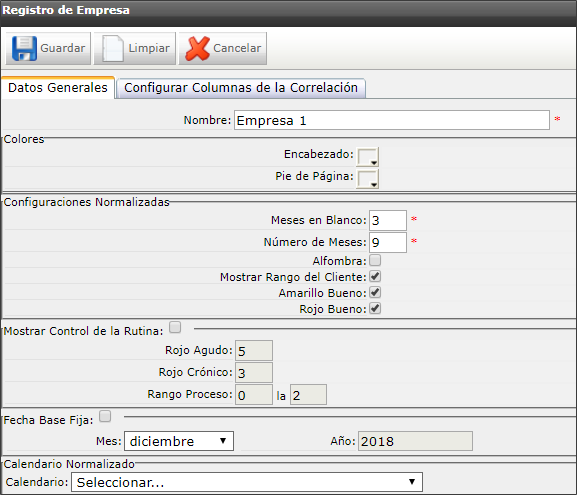Open Configurar Columnas de la Correlación tab
The image size is (577, 495).
tap(241, 88)
